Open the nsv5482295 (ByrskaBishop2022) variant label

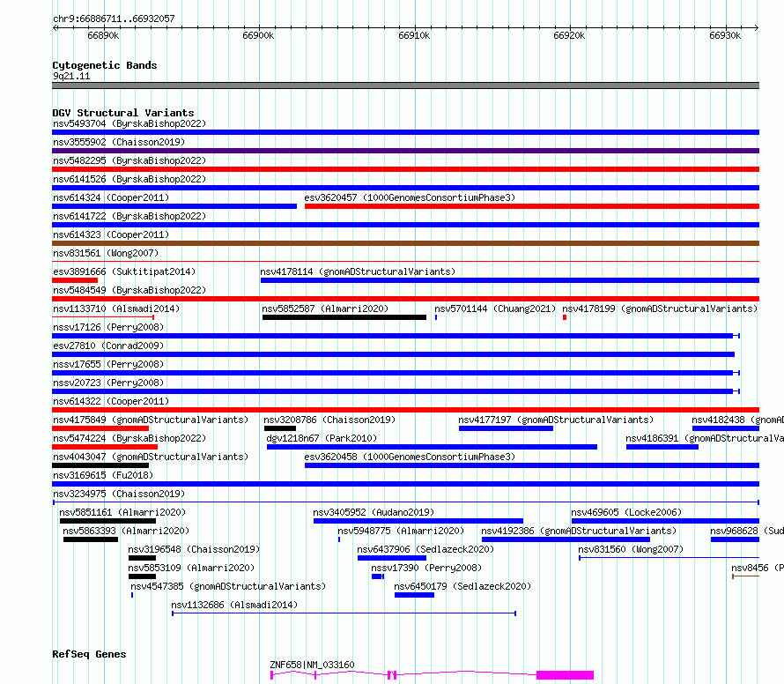coord(129,160)
